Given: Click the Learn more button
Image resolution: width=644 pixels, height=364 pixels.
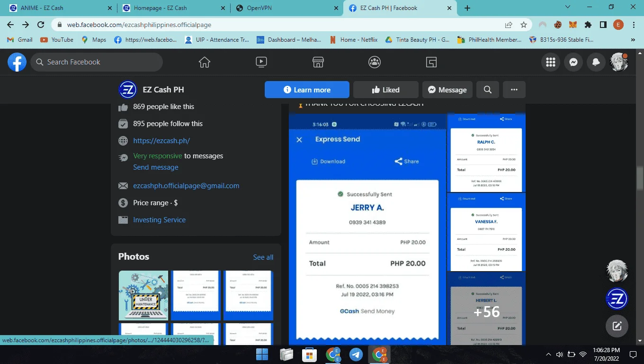Looking at the screenshot, I should click(x=307, y=90).
